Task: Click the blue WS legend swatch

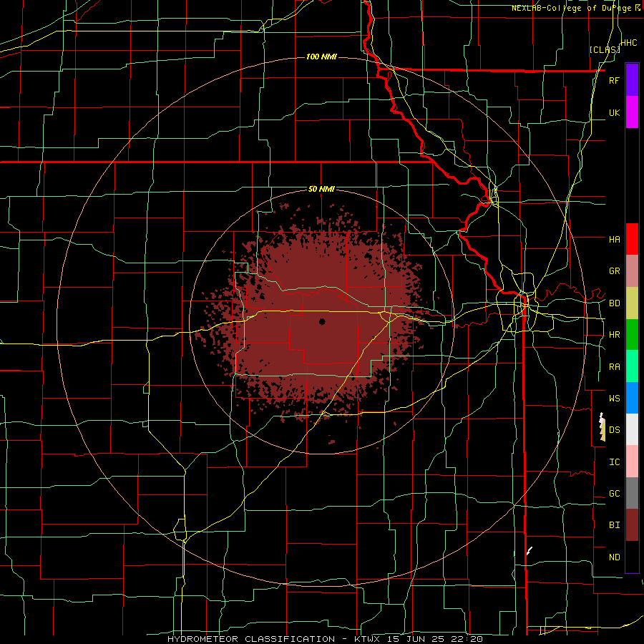Action: 632,398
